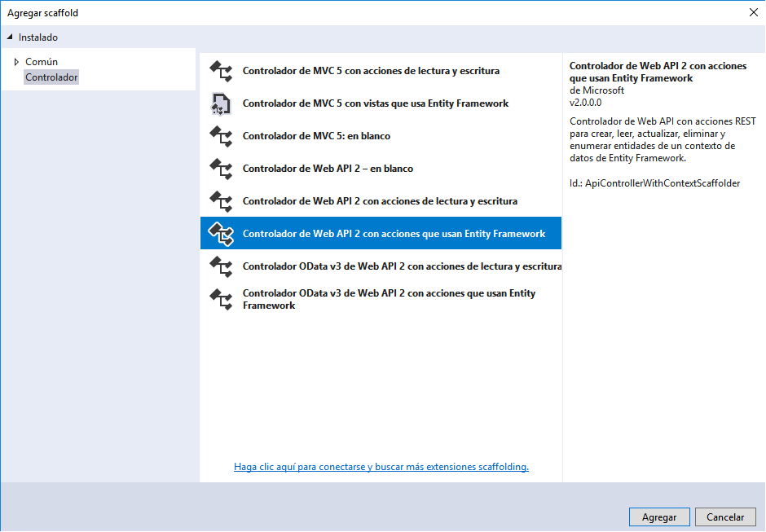
Task: Select Controlador de MVC 5: en blanco
Action: tap(381, 136)
